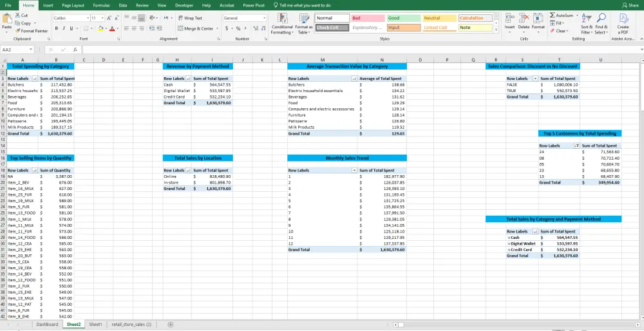Viewport: 644px width, 331px height.
Task: Center cell text horizontally
Action: 134,28
